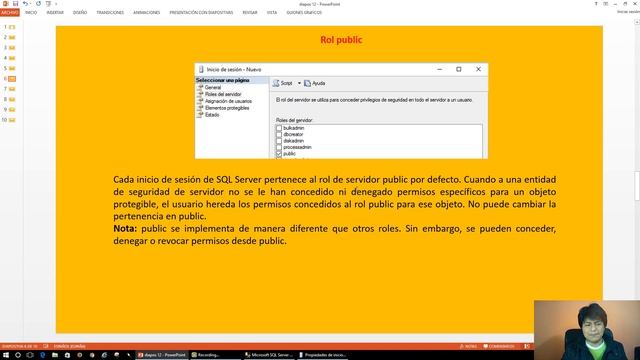Toggle the checked public role checkbox
This screenshot has height=360, width=640.
(279, 154)
